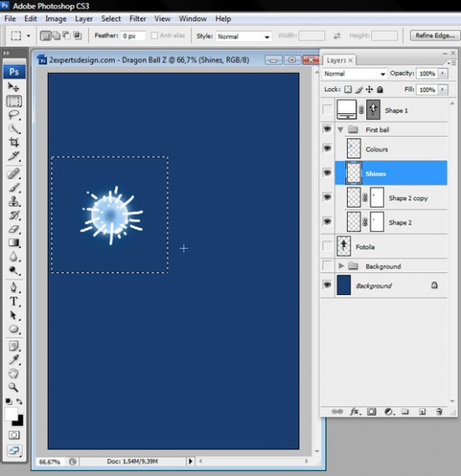Create new adjustment layer icon
This screenshot has height=476, width=461.
click(389, 411)
